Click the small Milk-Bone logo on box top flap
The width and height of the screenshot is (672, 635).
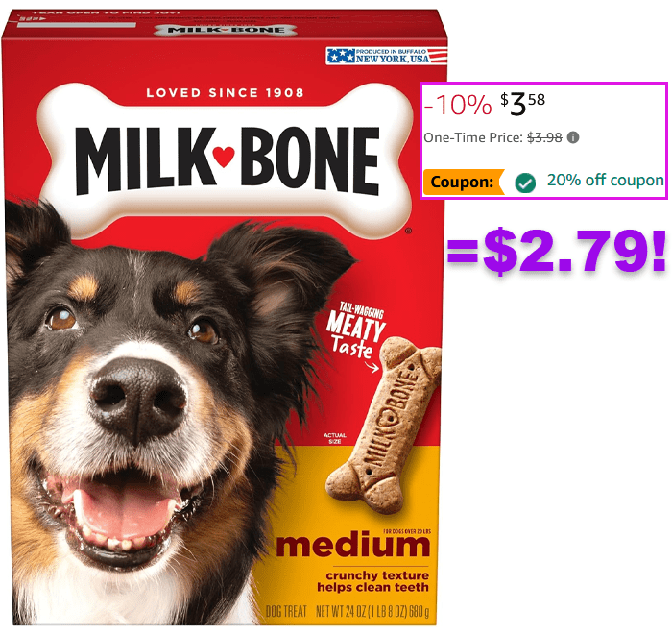coord(226,30)
